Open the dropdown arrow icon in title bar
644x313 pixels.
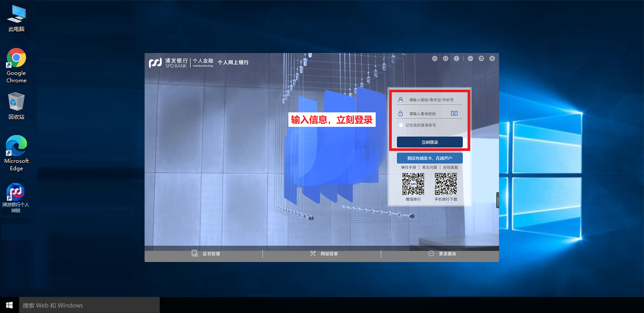(x=435, y=58)
